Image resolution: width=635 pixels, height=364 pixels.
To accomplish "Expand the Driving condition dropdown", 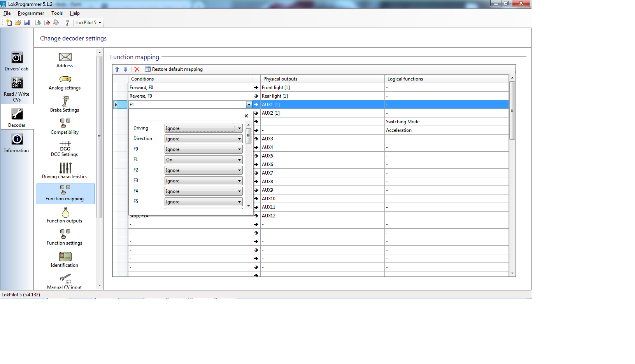I will point(203,128).
